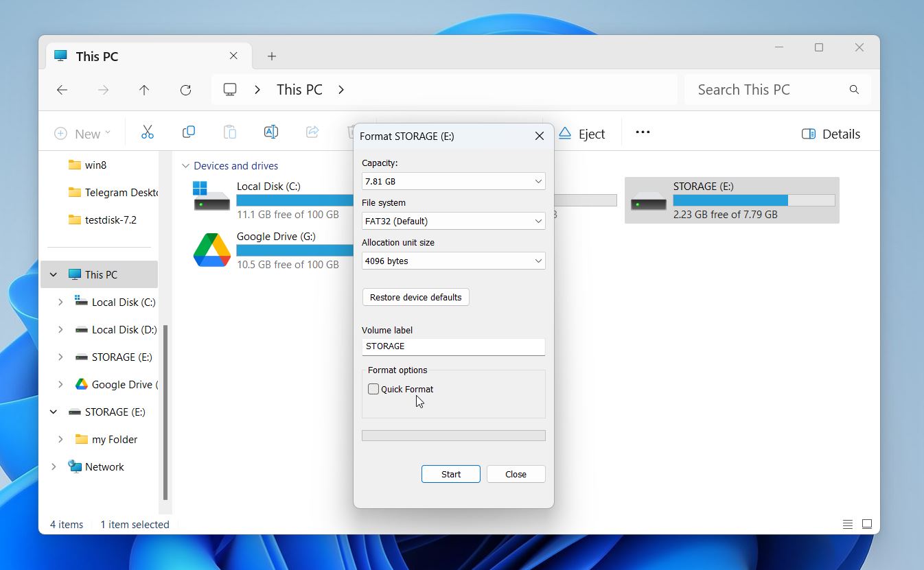Click Google Drive (G:) used-space bar
The width and height of the screenshot is (924, 570).
[295, 250]
